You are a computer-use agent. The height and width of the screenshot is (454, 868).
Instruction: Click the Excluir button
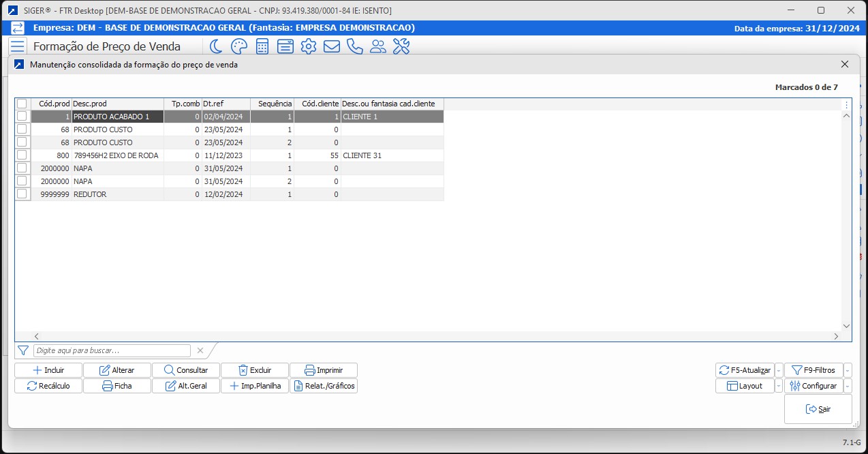pyautogui.click(x=255, y=370)
